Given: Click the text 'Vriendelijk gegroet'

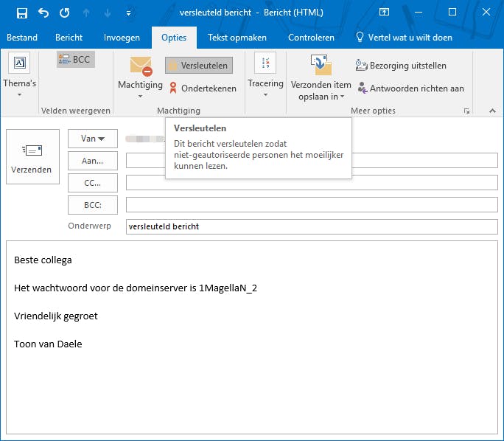Looking at the screenshot, I should (x=55, y=316).
